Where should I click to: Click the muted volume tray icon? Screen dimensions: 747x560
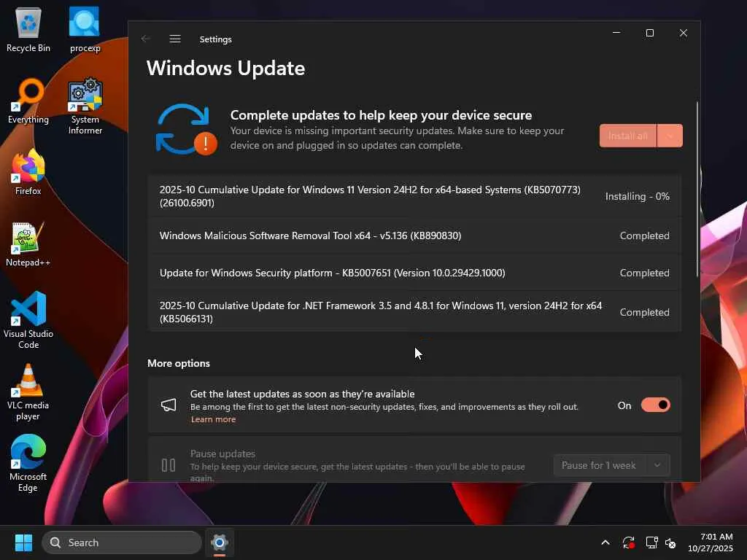click(x=670, y=542)
